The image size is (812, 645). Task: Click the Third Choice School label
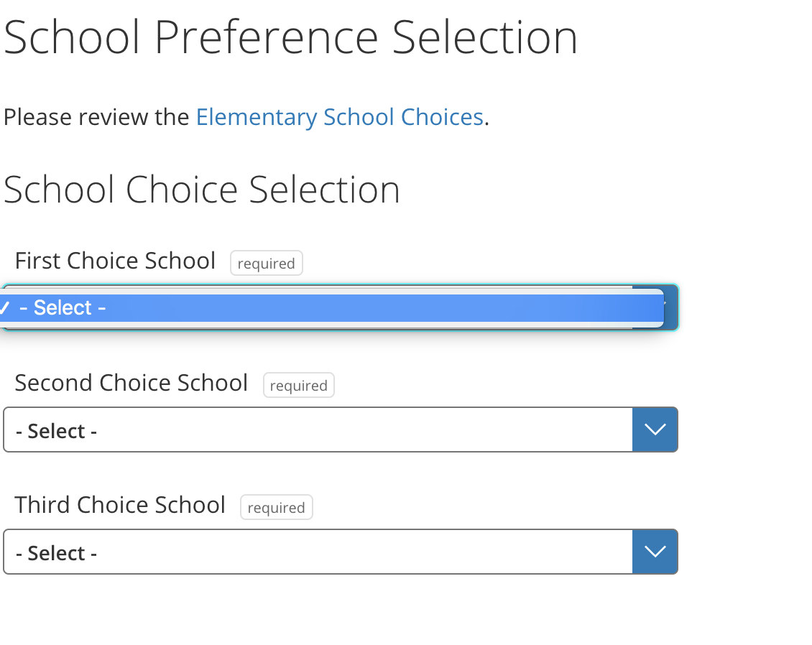pyautogui.click(x=119, y=505)
